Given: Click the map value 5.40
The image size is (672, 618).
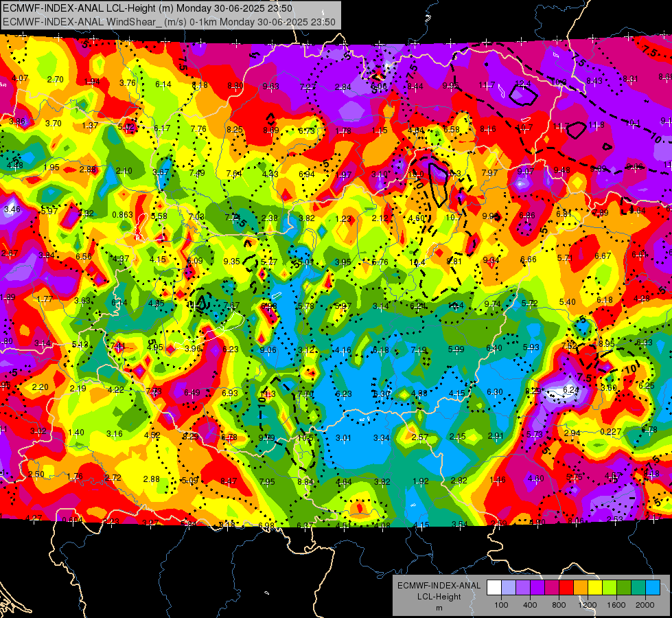Looking at the screenshot, I should 568,302.
